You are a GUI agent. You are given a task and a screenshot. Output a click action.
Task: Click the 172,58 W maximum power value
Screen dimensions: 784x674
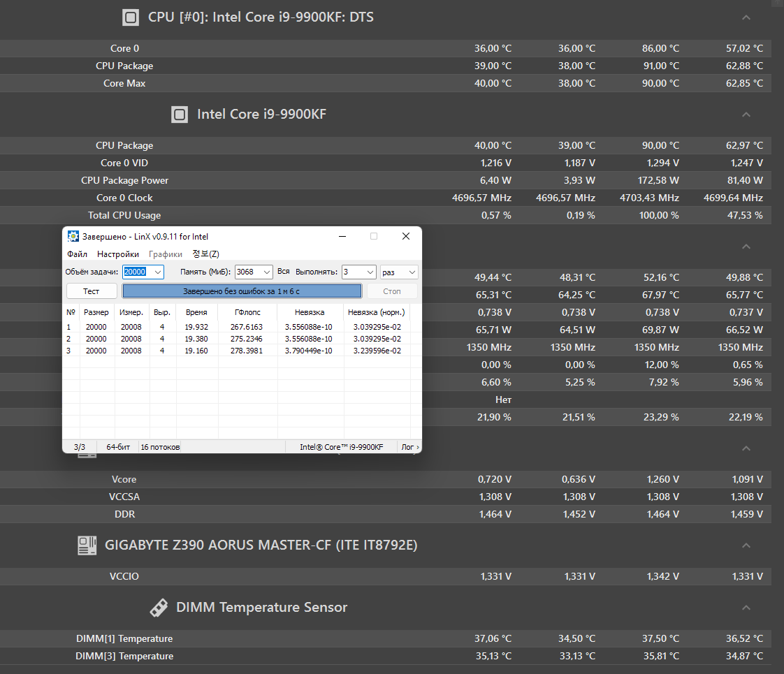pos(658,180)
